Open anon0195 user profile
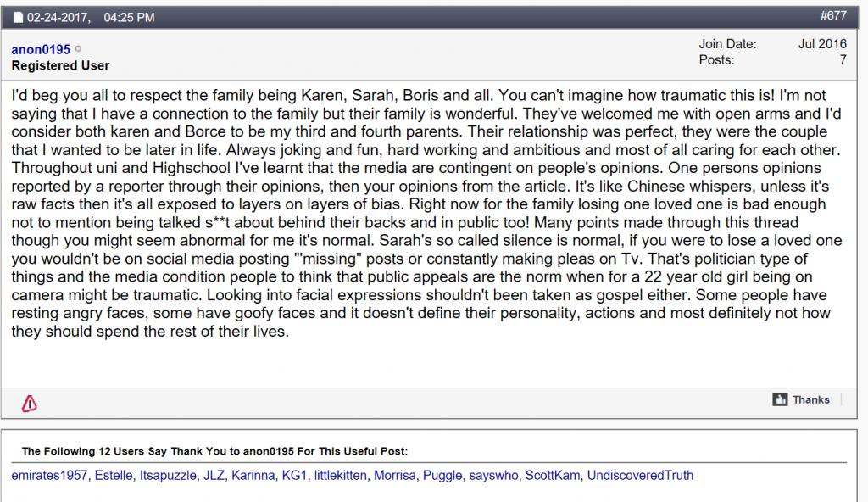The height and width of the screenshot is (502, 868). (x=41, y=50)
